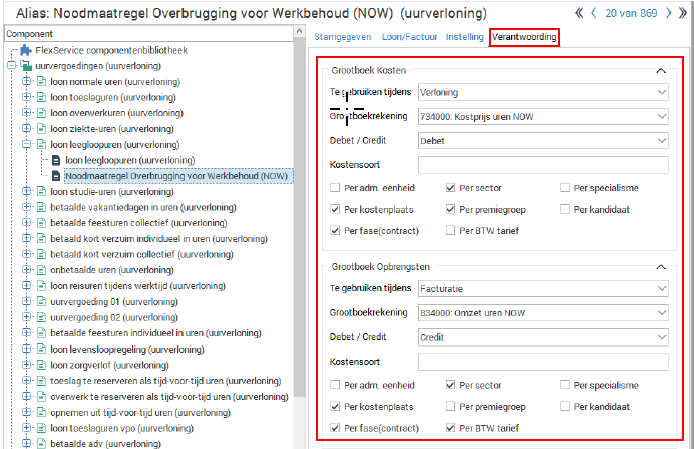694x449 pixels.
Task: Check Per premiegroep under Grootboek Opbrengsten
Action: [451, 406]
